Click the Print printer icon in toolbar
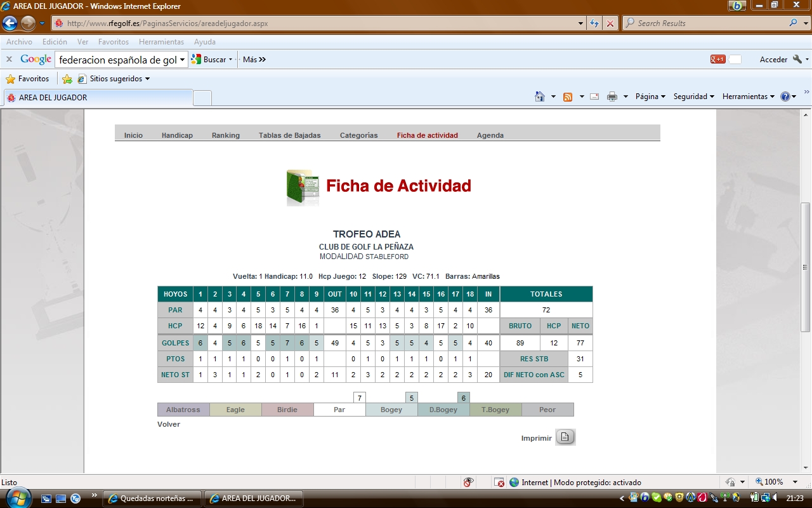 (612, 97)
